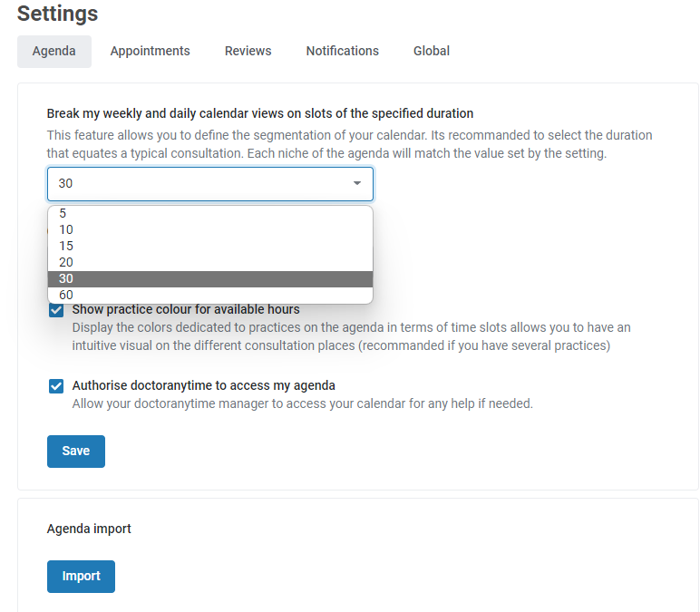Click the Save button

tap(76, 452)
